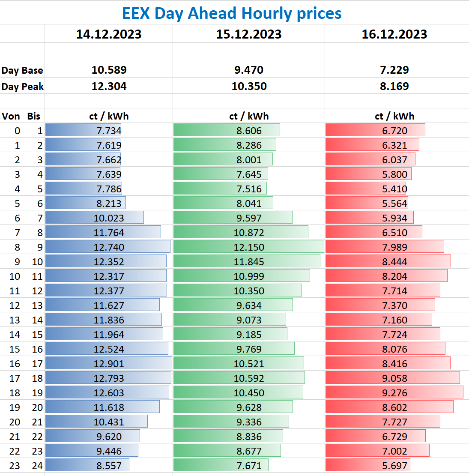Select the 'Von' column header

(x=11, y=116)
